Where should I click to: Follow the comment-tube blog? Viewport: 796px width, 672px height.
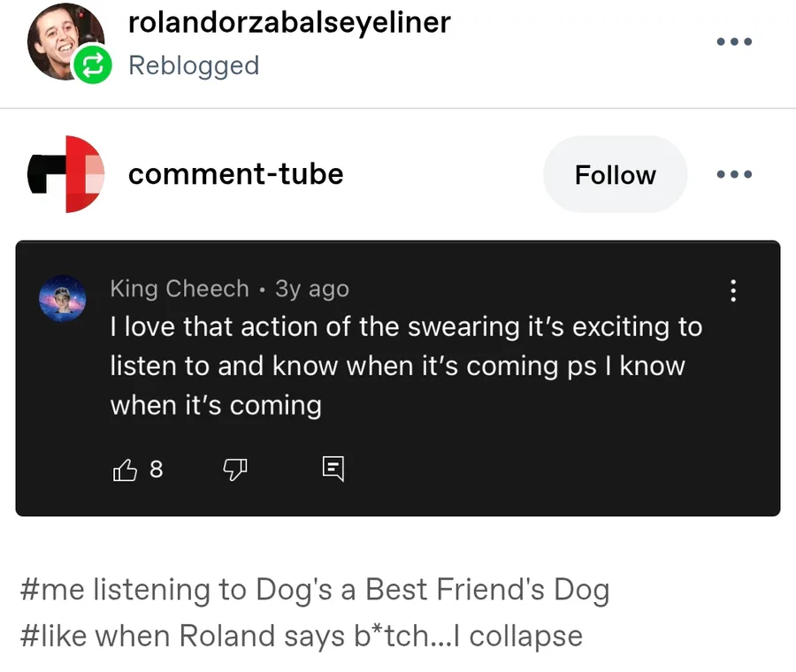615,174
